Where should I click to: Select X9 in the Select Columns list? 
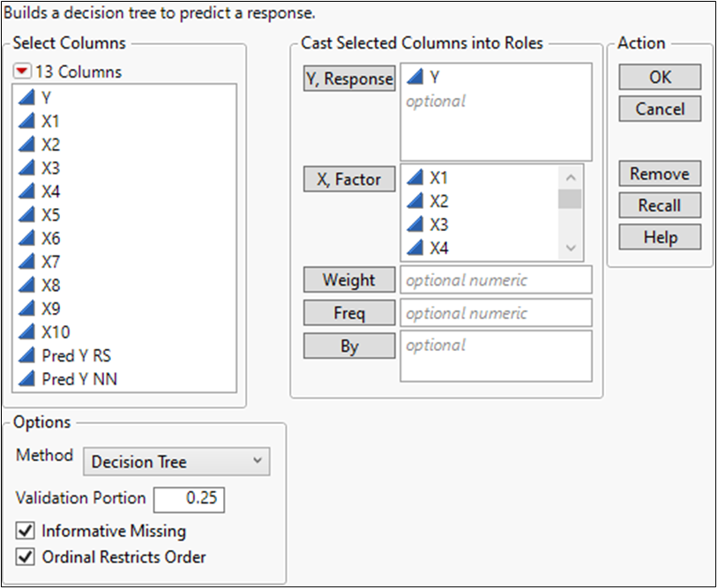coord(50,309)
